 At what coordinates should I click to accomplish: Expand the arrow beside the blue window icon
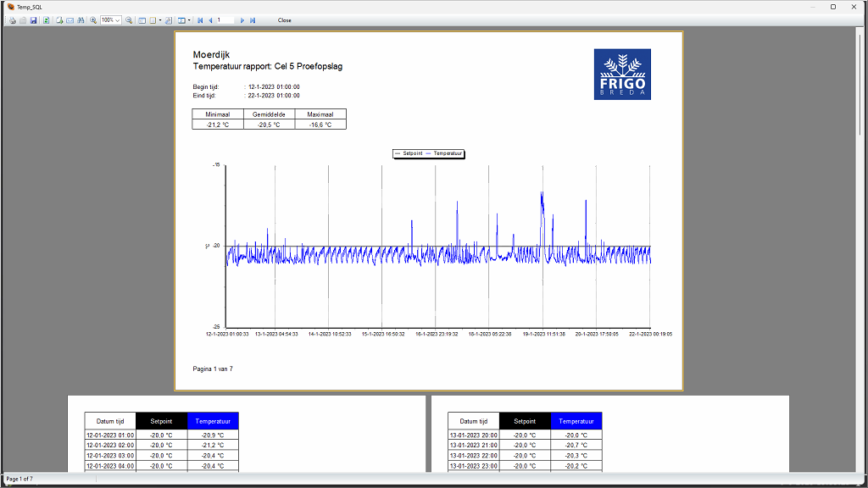click(x=189, y=20)
